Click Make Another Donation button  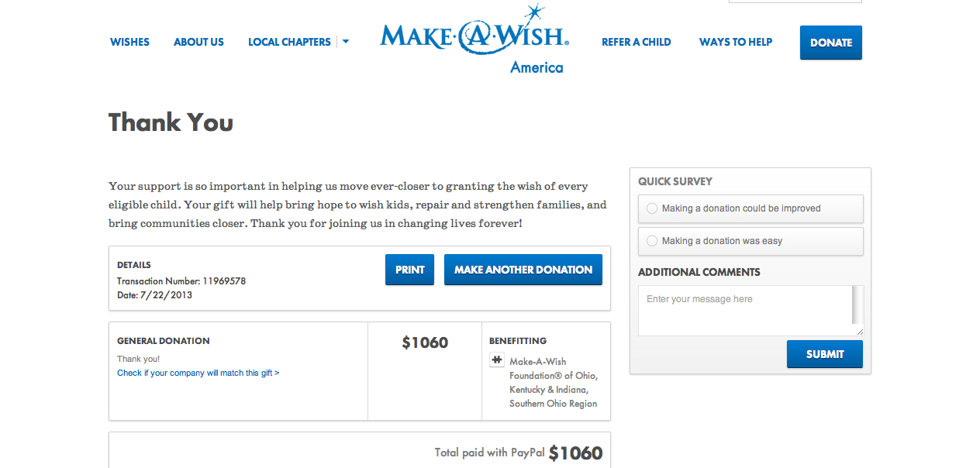click(x=523, y=270)
